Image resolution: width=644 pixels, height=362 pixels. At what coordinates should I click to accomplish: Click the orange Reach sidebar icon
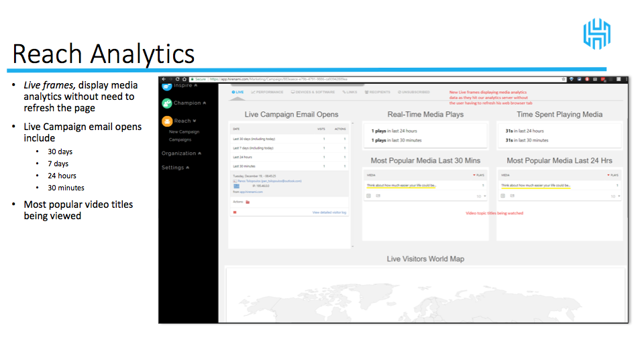(x=167, y=121)
